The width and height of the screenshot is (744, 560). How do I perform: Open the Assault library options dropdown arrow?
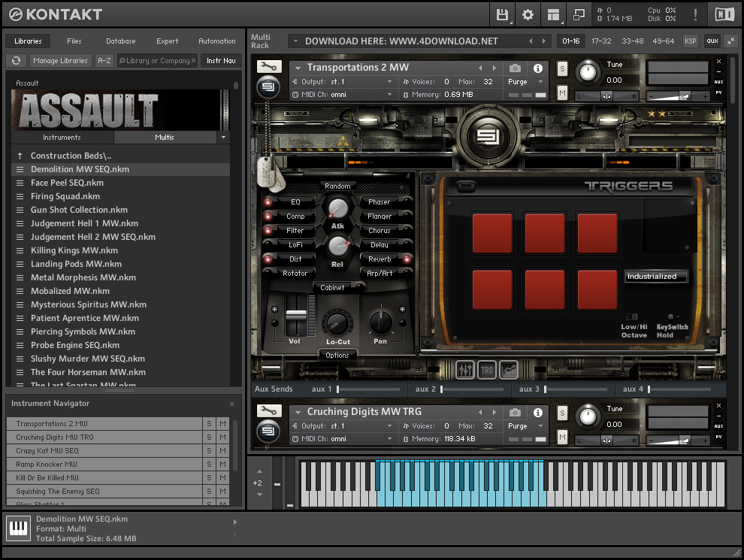coord(223,137)
